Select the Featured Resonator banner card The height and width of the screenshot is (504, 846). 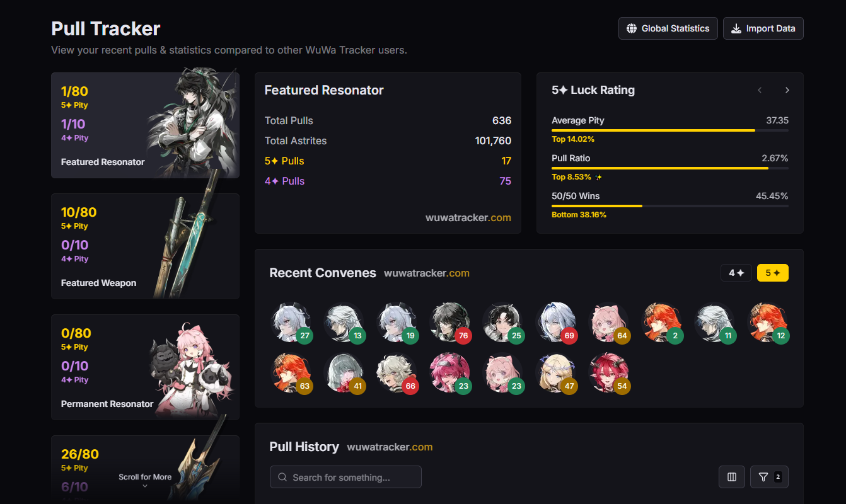(x=145, y=125)
